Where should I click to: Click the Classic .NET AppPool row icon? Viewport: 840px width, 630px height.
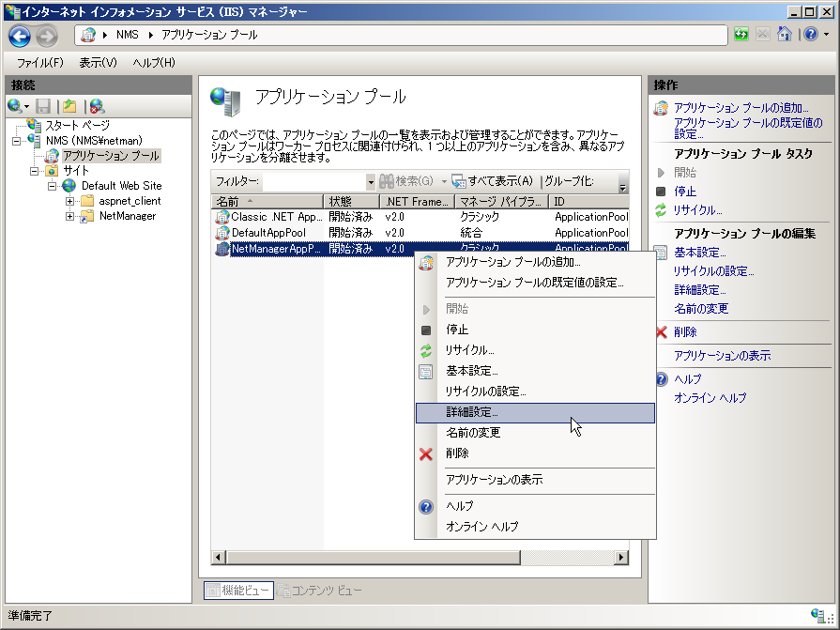[x=221, y=217]
